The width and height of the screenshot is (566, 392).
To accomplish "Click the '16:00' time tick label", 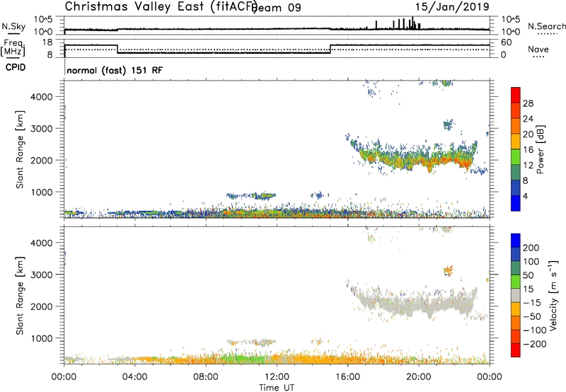I will pyautogui.click(x=347, y=377).
